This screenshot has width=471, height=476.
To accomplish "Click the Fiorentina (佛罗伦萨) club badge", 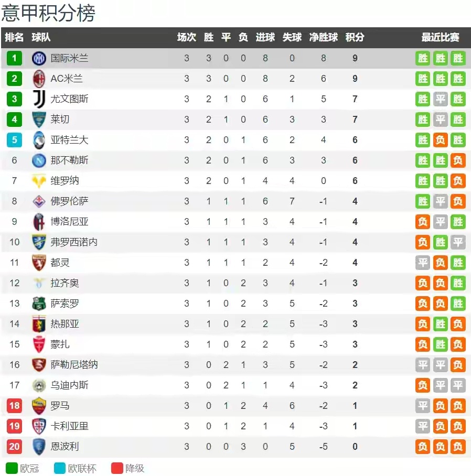I will (39, 201).
